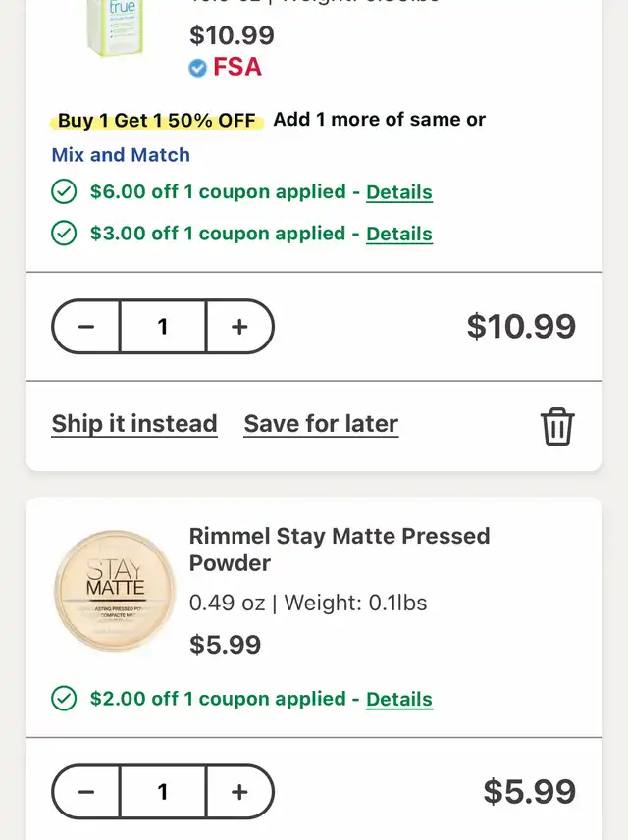Viewport: 628px width, 840px height.
Task: Click Buy 1 Get 1 50% OFF label
Action: (156, 121)
